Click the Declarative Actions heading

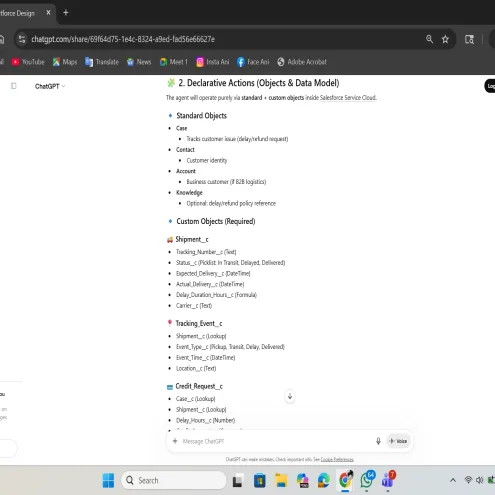(x=259, y=83)
